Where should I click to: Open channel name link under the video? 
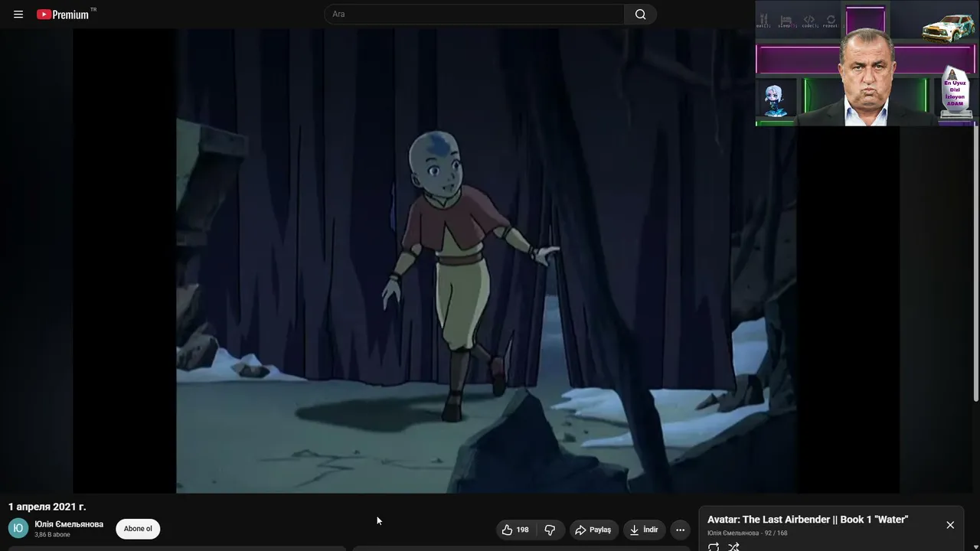[x=69, y=524]
